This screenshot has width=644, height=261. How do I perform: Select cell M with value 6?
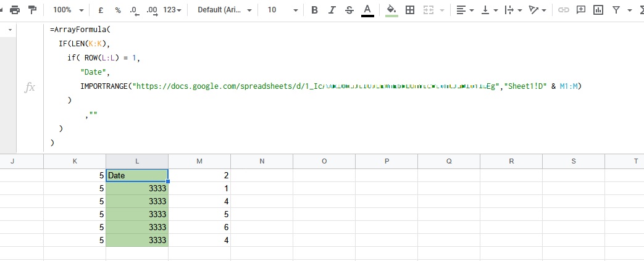pyautogui.click(x=199, y=227)
